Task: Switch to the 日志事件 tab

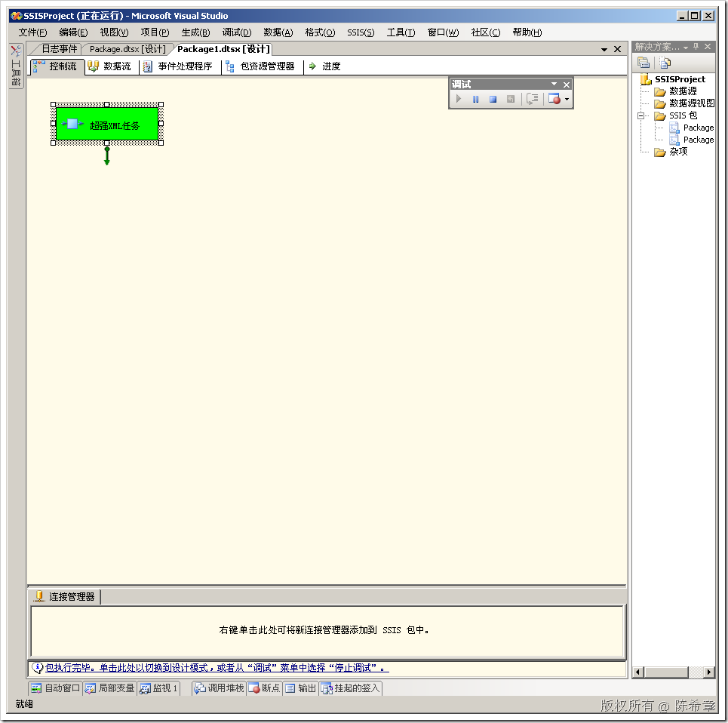Action: click(59, 49)
